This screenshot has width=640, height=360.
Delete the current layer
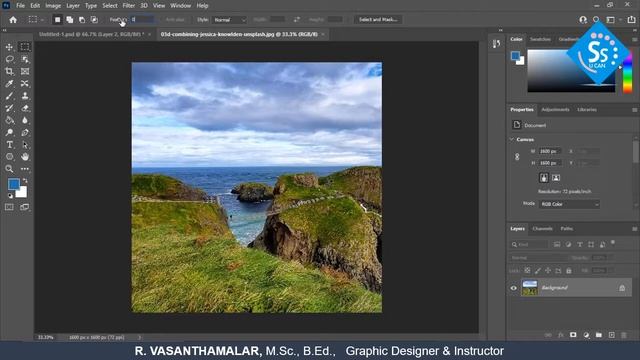[624, 335]
